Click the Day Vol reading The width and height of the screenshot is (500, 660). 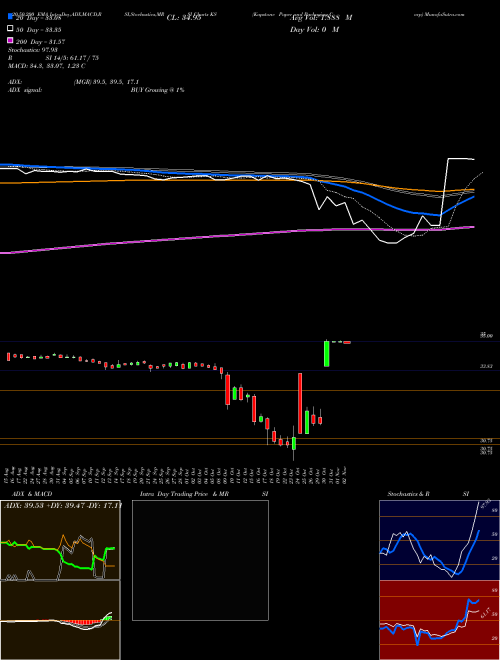point(314,29)
